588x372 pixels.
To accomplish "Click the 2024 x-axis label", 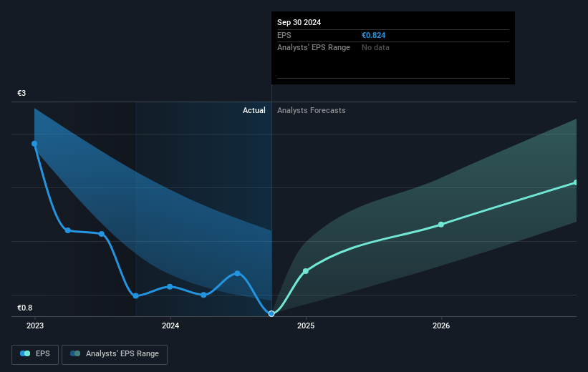I will pyautogui.click(x=170, y=325).
